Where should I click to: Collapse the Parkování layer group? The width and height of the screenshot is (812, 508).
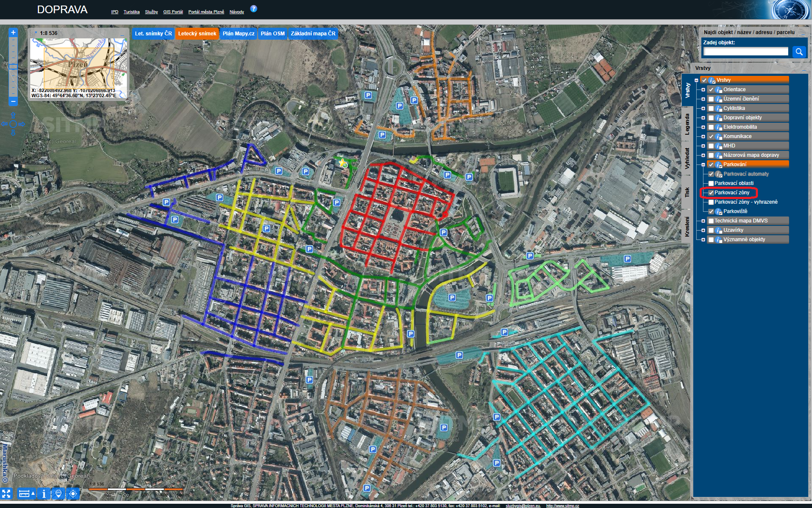[x=703, y=165]
